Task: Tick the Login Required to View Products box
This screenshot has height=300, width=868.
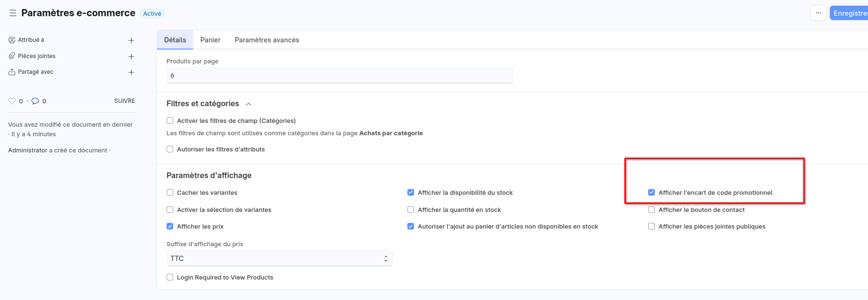Action: pyautogui.click(x=170, y=278)
